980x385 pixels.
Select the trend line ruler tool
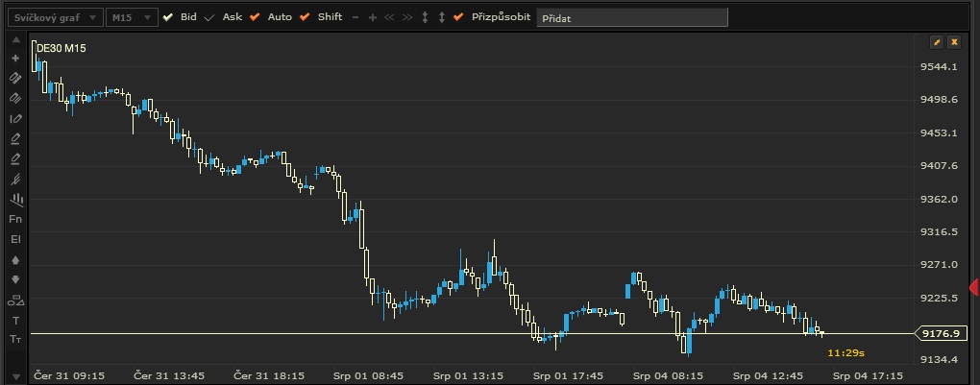(x=15, y=78)
